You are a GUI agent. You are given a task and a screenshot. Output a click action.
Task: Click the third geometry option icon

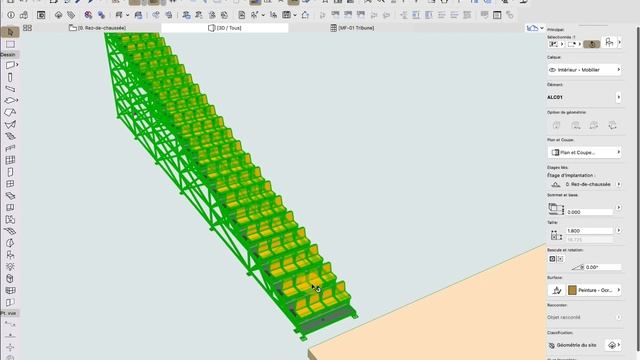coord(594,125)
